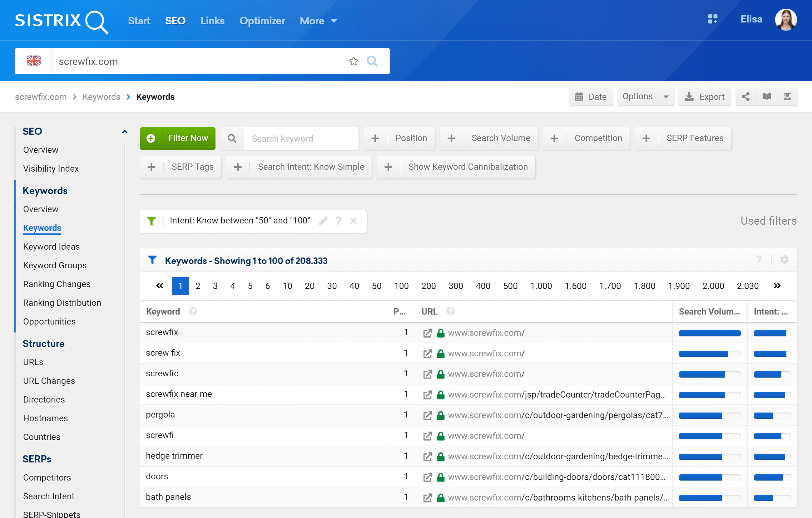Add a SERP Features filter

[683, 138]
